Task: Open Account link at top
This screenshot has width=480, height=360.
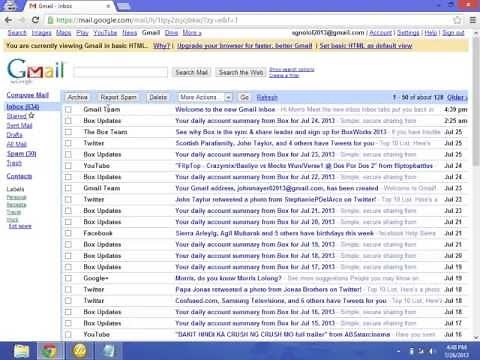Action: pos(380,33)
